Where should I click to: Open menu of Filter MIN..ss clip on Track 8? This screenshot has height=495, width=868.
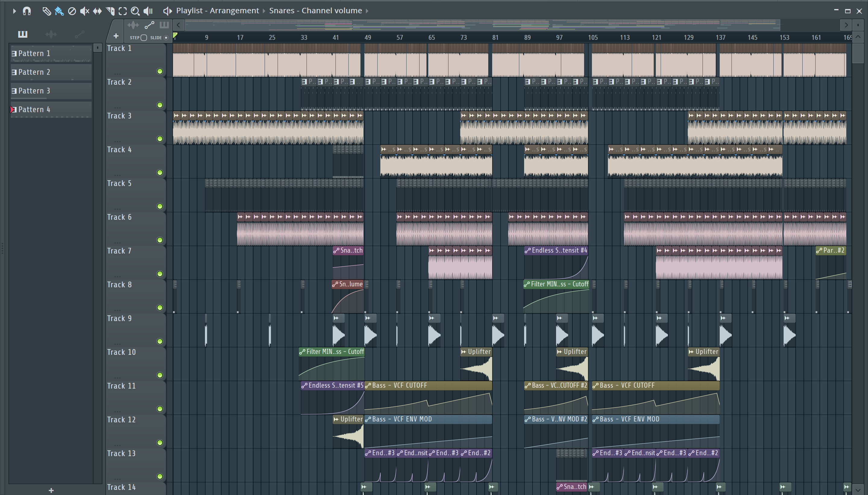click(527, 285)
